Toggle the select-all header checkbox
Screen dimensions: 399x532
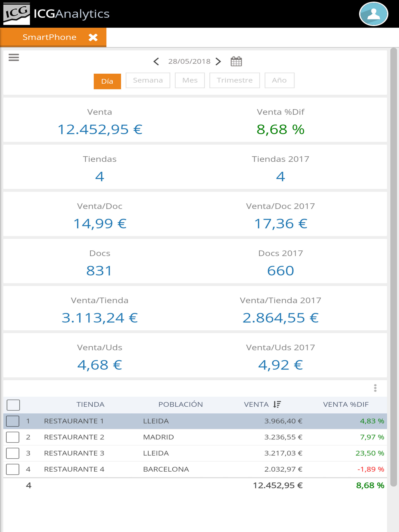click(x=13, y=405)
